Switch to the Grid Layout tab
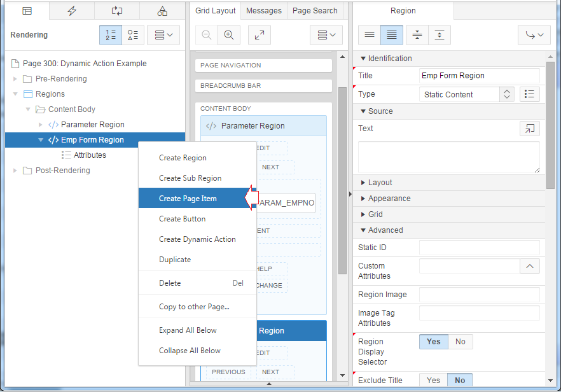The height and width of the screenshot is (392, 561). (x=216, y=11)
